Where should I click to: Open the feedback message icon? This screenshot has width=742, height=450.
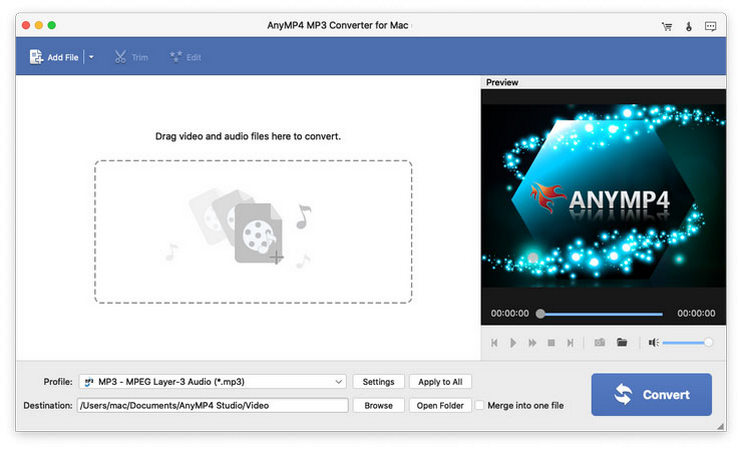[x=710, y=26]
